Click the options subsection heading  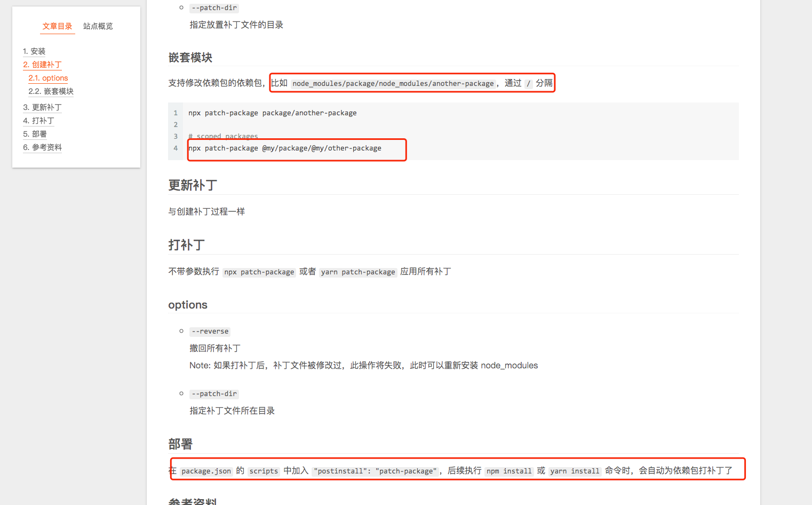click(x=188, y=305)
